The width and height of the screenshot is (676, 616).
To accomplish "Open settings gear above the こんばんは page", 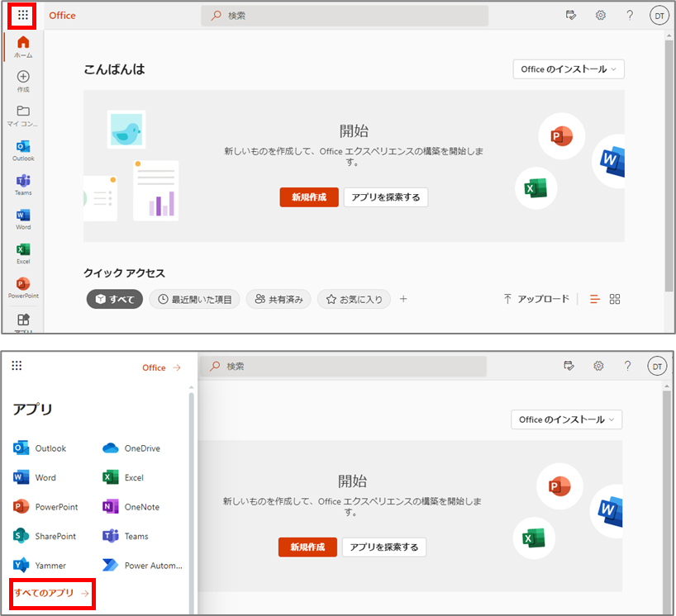I will [601, 16].
